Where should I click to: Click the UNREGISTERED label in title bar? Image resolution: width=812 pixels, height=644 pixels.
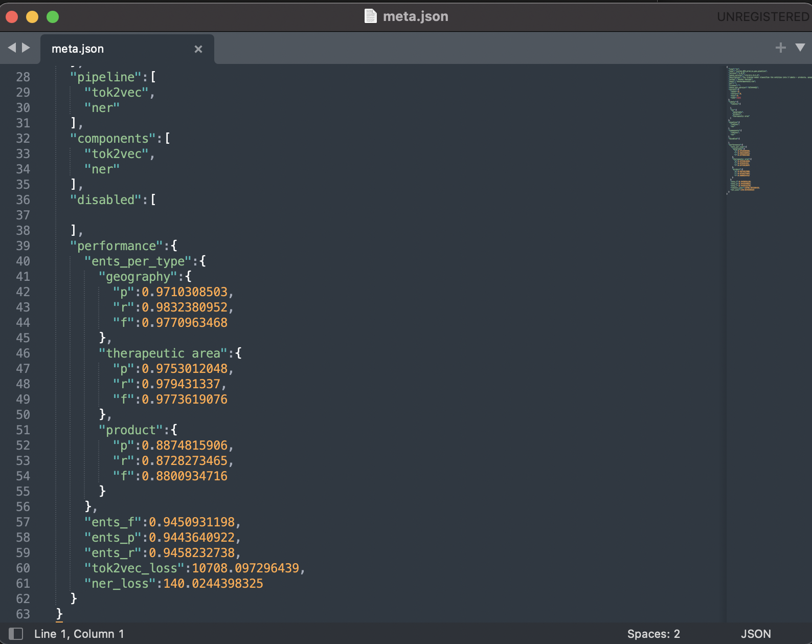(762, 17)
